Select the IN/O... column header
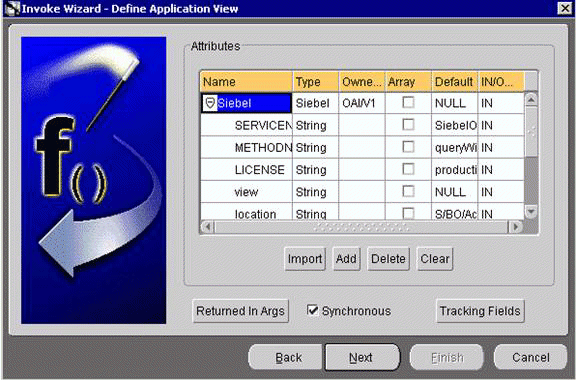The height and width of the screenshot is (380, 576). tap(501, 82)
